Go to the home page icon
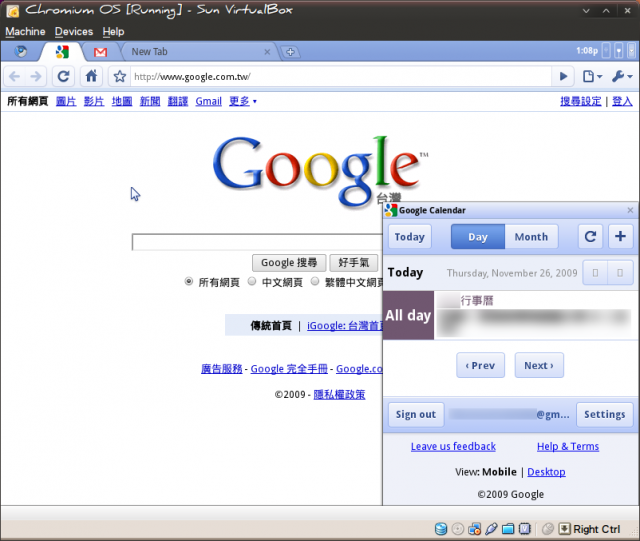Screen dimensions: 640x541 point(91,76)
